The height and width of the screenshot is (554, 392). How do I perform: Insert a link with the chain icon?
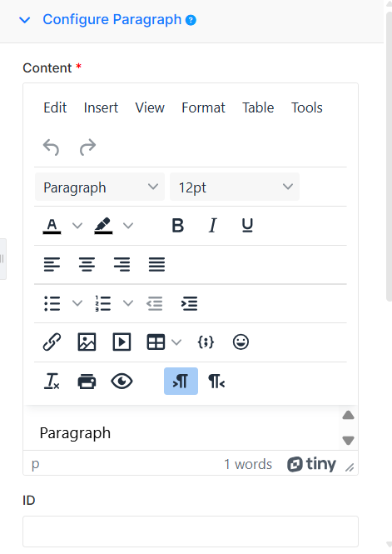tap(52, 342)
